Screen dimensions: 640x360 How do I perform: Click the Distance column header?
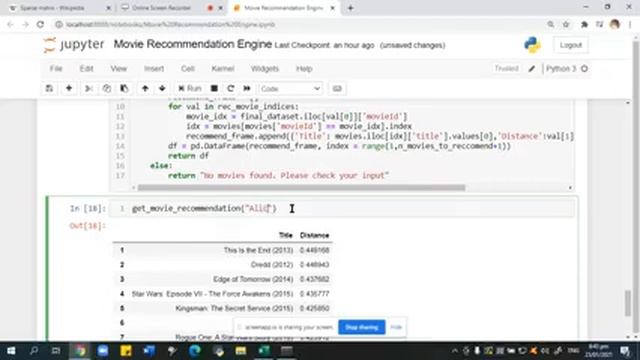(x=314, y=235)
